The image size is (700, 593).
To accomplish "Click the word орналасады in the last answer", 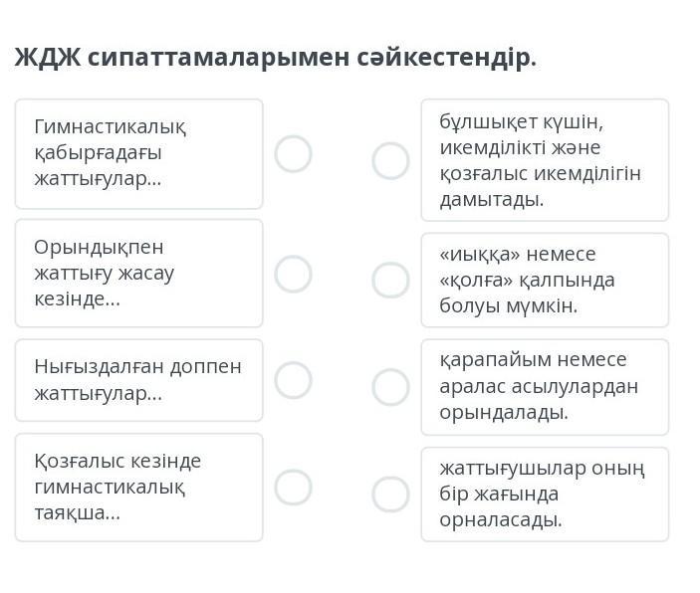I will 501,519.
